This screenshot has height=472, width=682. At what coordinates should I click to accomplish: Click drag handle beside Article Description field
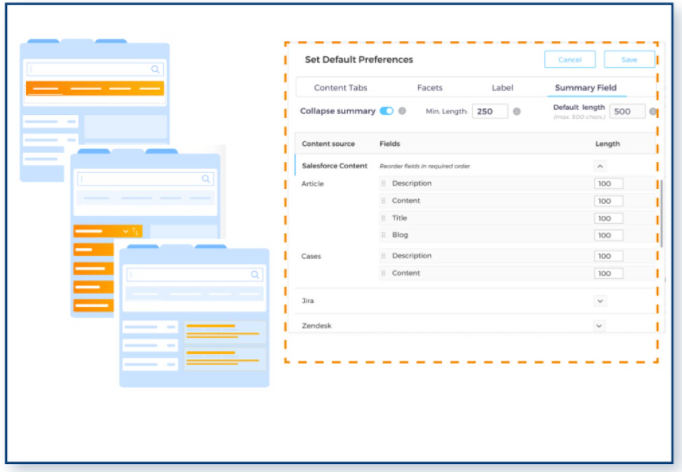(x=383, y=184)
